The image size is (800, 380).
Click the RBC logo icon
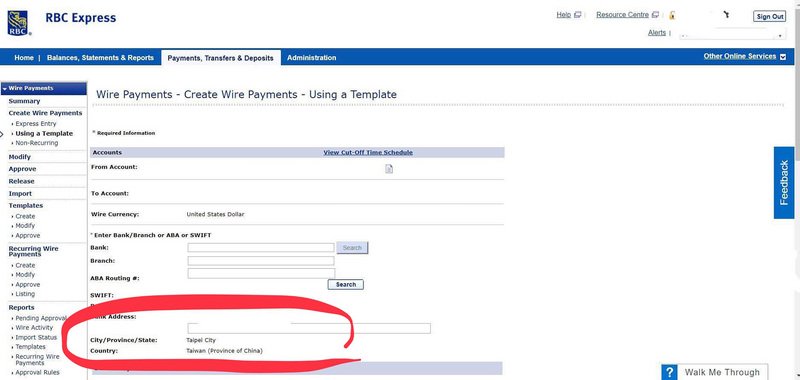click(x=18, y=23)
